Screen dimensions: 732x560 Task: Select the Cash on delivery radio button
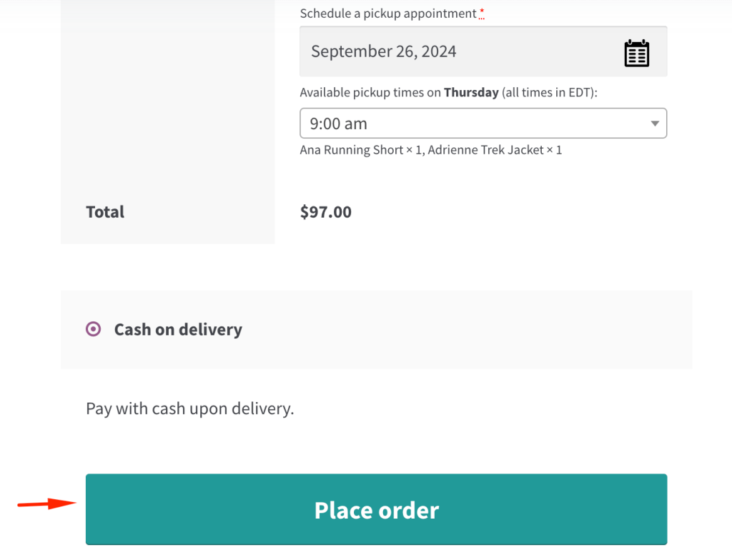coord(94,329)
